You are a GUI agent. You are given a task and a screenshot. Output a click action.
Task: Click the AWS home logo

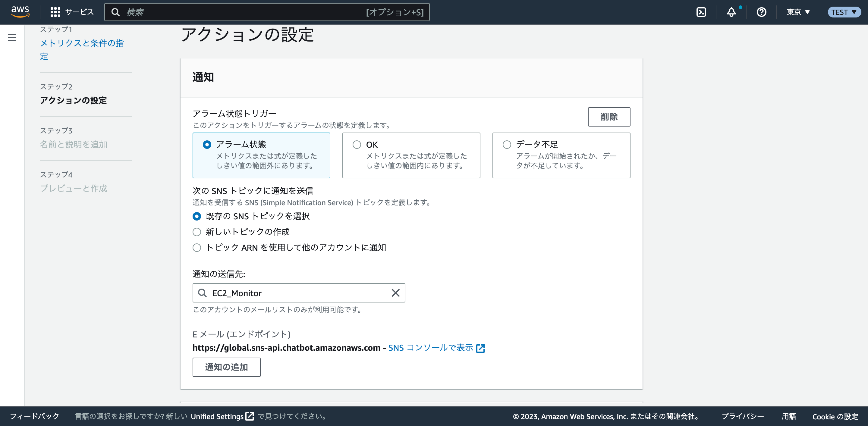click(20, 12)
